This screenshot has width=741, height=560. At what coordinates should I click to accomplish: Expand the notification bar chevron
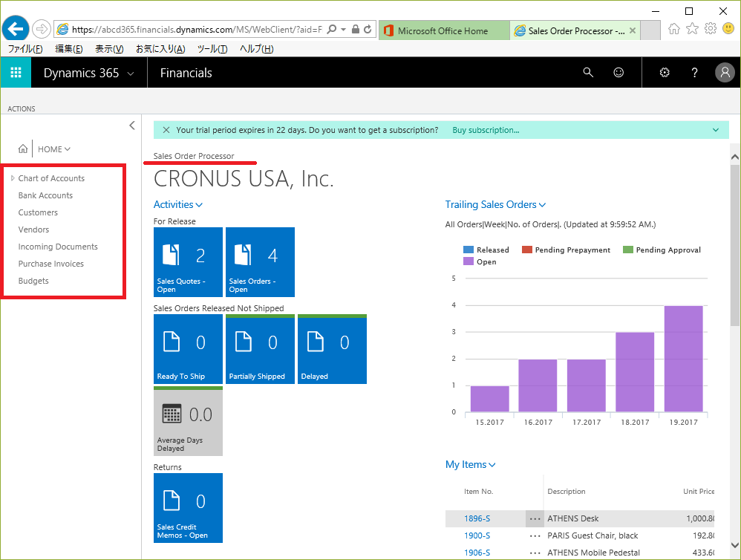click(716, 130)
